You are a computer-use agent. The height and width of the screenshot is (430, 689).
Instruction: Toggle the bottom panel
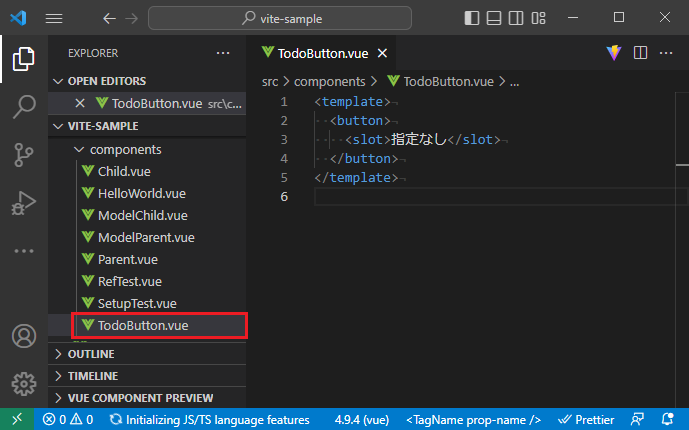[494, 18]
